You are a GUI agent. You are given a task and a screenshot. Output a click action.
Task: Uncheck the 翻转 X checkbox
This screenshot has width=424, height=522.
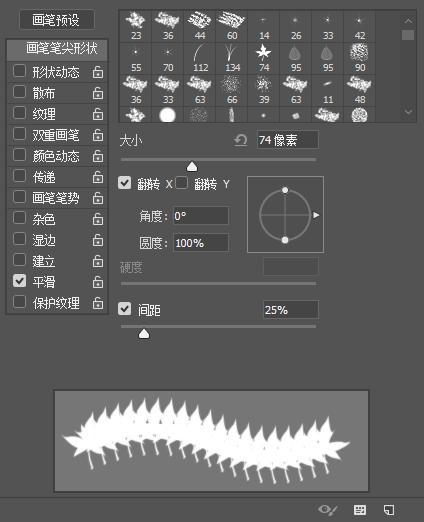point(125,183)
